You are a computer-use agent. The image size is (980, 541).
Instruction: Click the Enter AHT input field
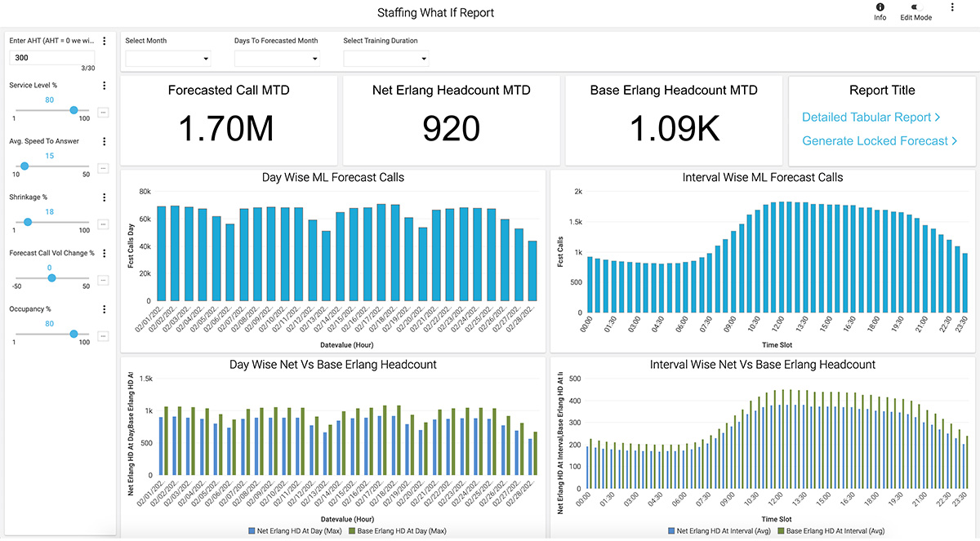[x=52, y=58]
